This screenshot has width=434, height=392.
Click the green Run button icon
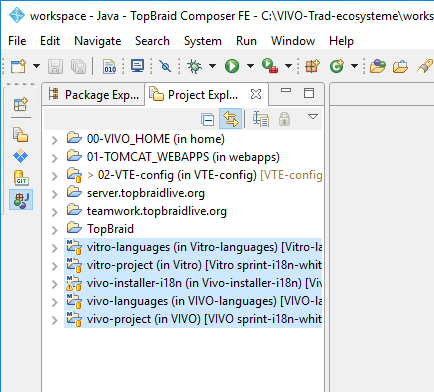[x=232, y=66]
